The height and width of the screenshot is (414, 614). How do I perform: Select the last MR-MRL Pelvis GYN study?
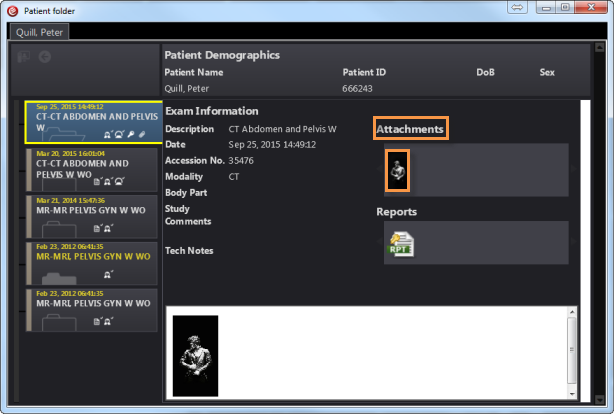pyautogui.click(x=90, y=310)
